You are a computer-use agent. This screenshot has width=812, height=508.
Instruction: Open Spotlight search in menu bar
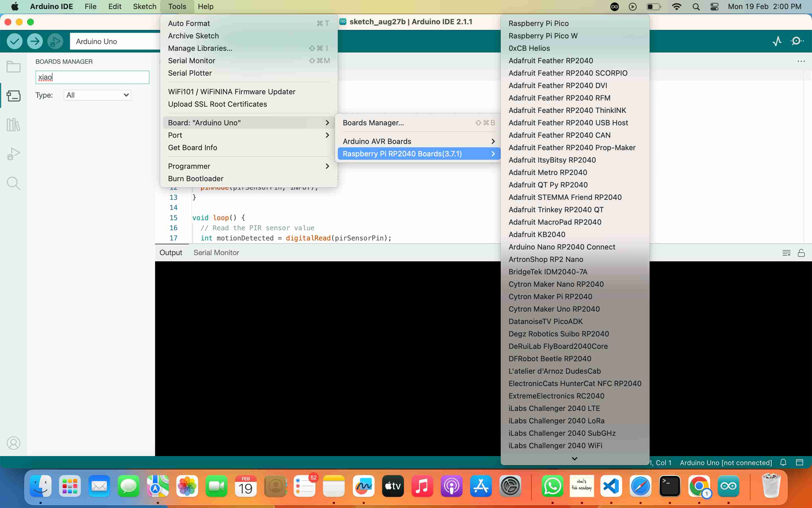pos(696,6)
